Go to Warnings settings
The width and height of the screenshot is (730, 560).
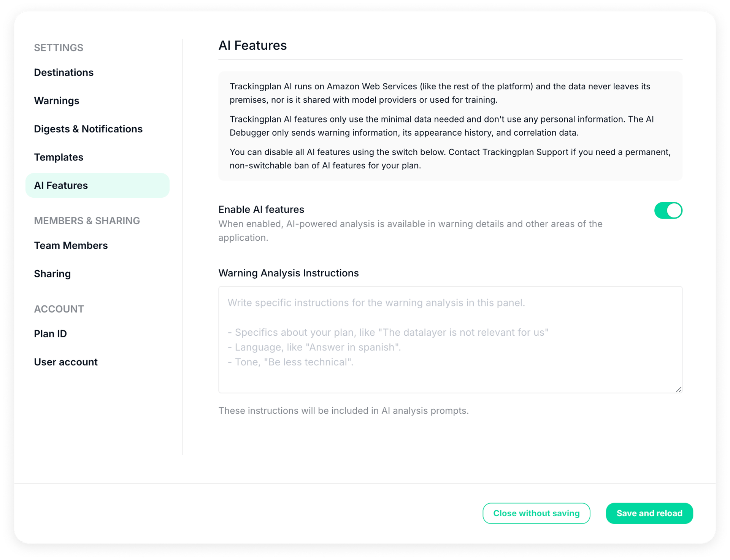click(57, 101)
